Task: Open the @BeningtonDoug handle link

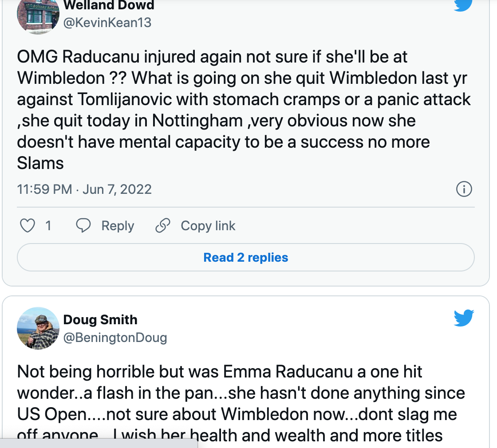Action: pos(115,338)
